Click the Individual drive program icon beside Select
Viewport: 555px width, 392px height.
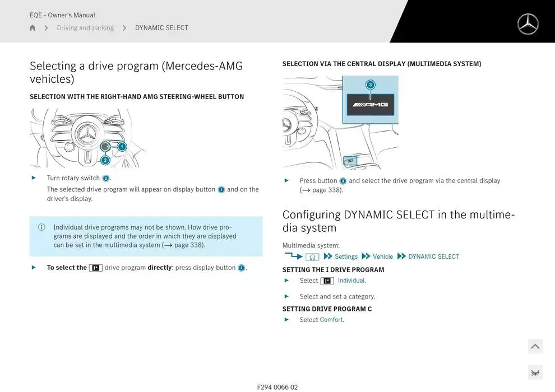(x=327, y=281)
